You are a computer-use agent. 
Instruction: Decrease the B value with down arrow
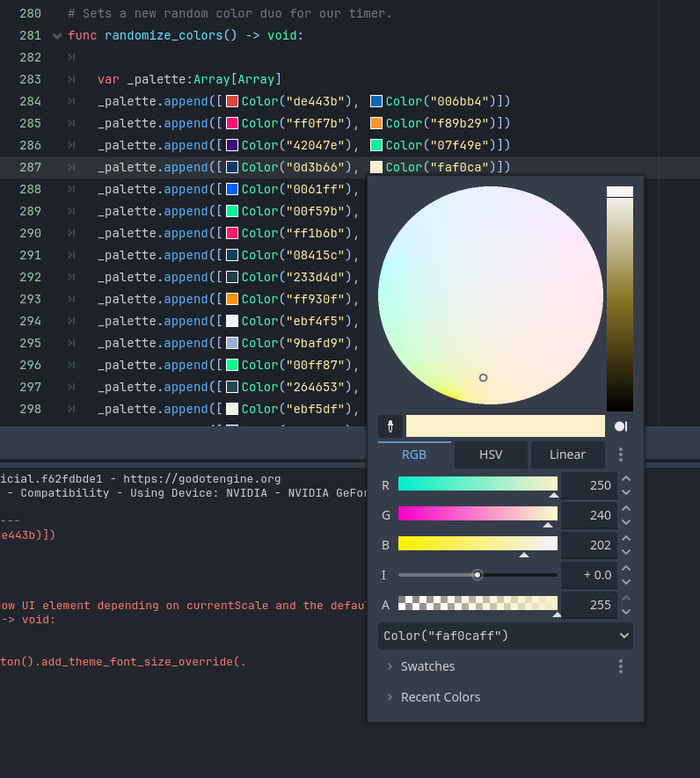tap(626, 552)
